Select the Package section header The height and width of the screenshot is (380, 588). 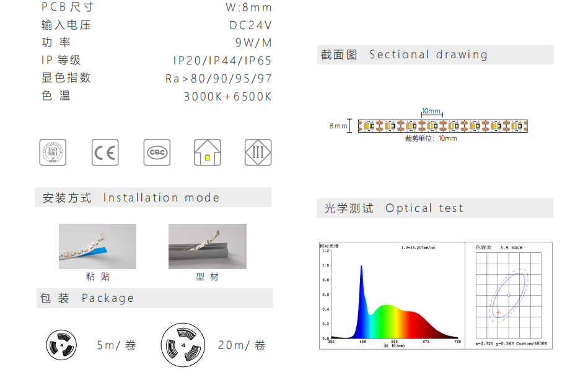coord(153,298)
